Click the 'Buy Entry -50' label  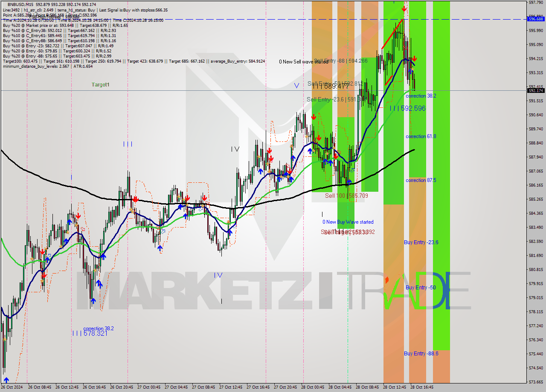click(421, 288)
